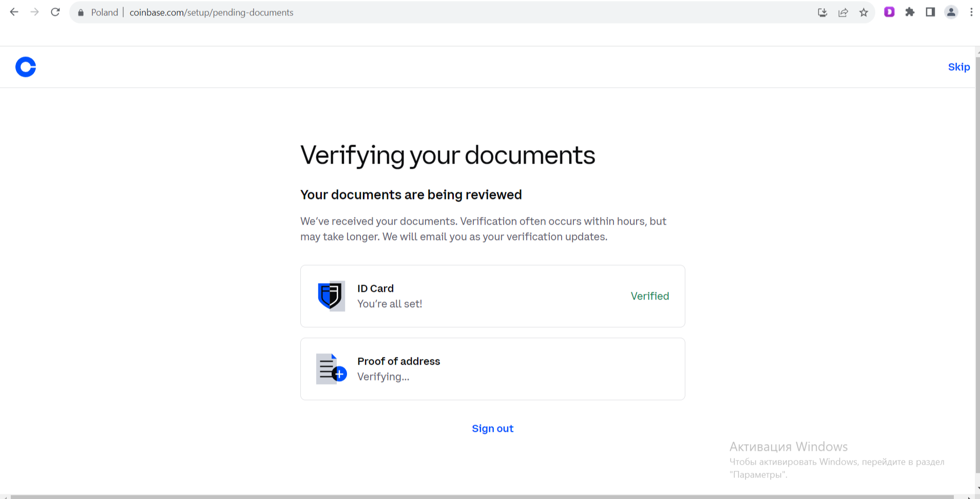
Task: Open the Chrome three-dot menu
Action: (x=971, y=12)
